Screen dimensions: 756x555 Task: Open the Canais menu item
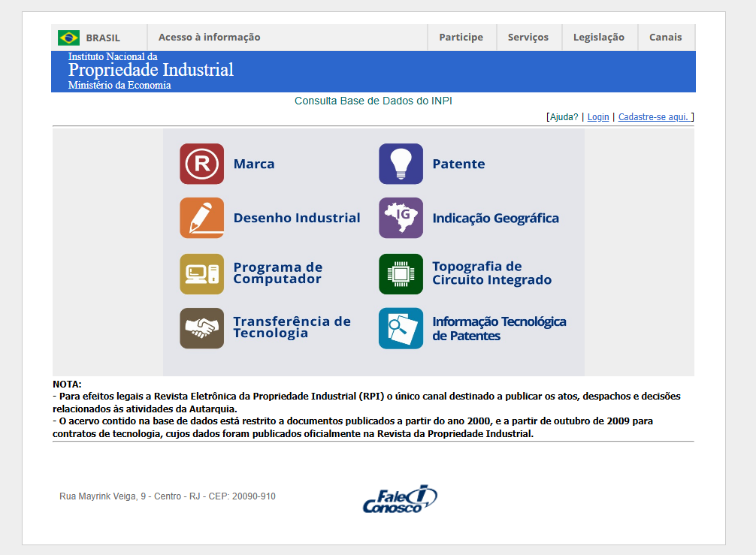coord(665,37)
